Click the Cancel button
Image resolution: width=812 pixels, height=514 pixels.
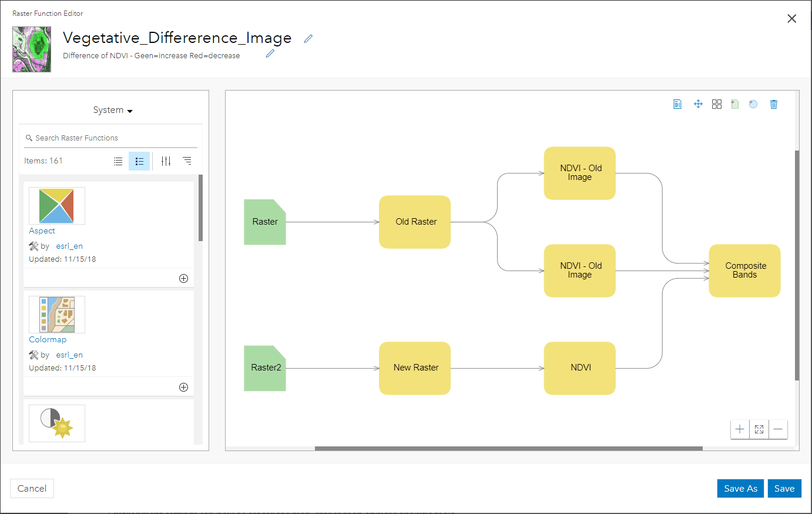32,489
